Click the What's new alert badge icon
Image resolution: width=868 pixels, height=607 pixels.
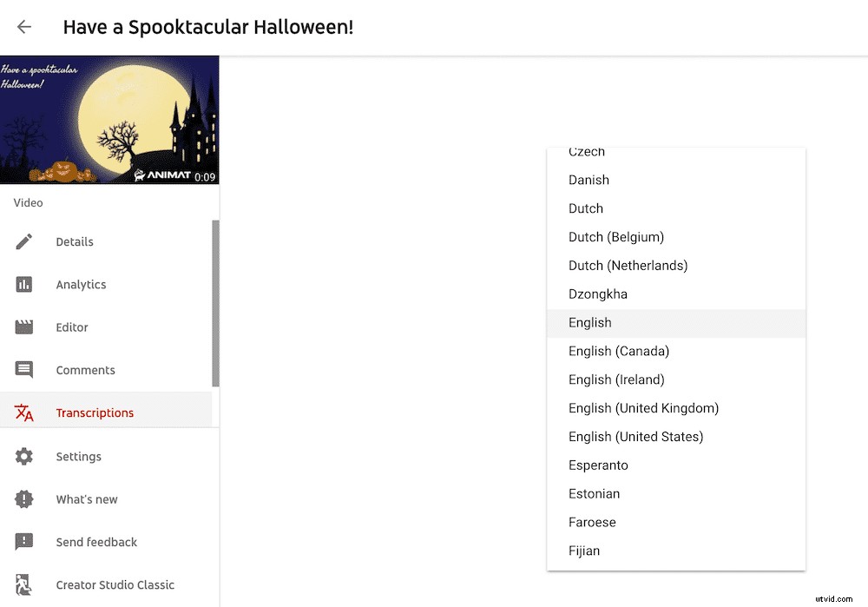point(24,499)
